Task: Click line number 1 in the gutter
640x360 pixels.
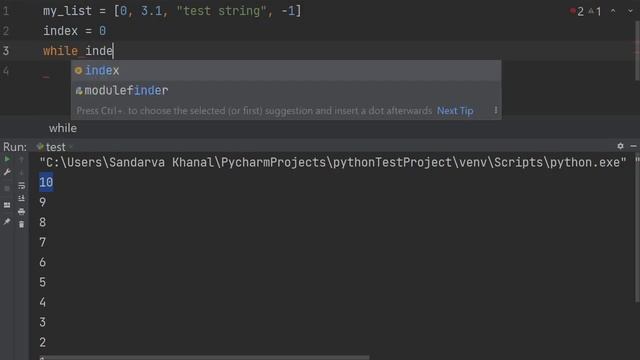Action: tap(6, 11)
